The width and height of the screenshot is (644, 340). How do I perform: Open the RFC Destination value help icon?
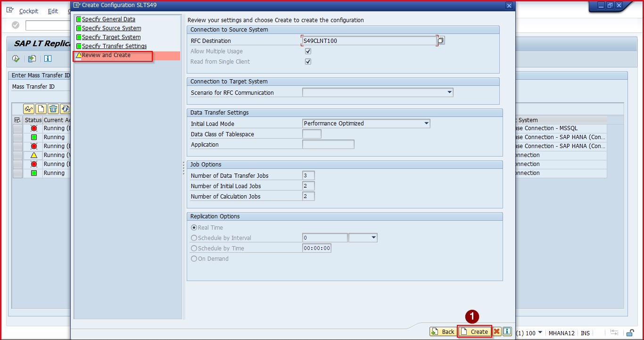[440, 41]
